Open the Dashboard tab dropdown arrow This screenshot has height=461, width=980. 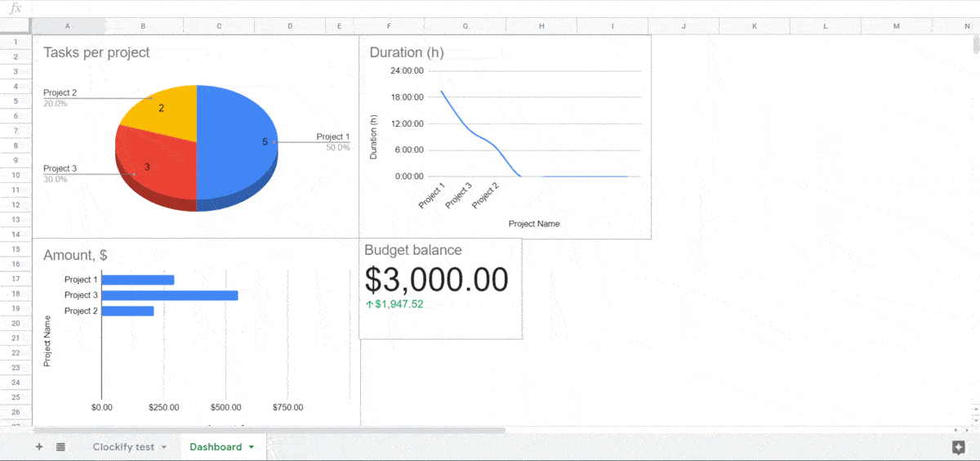coord(252,447)
